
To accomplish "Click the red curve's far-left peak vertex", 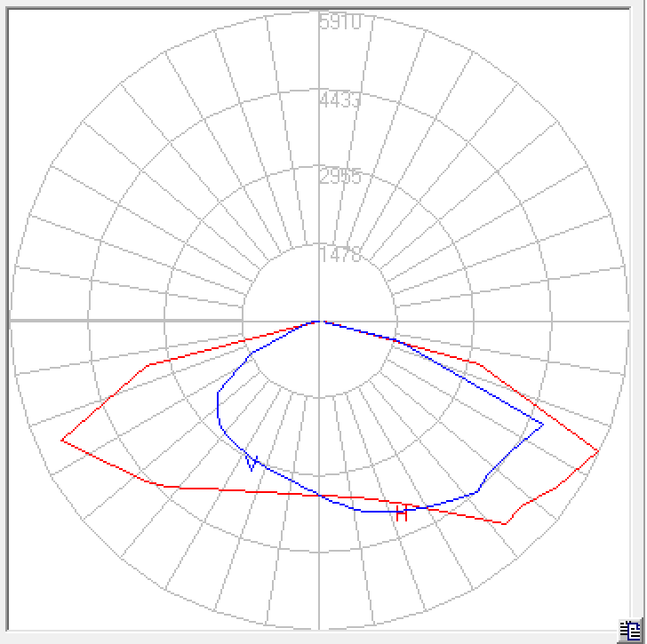I will tap(61, 440).
